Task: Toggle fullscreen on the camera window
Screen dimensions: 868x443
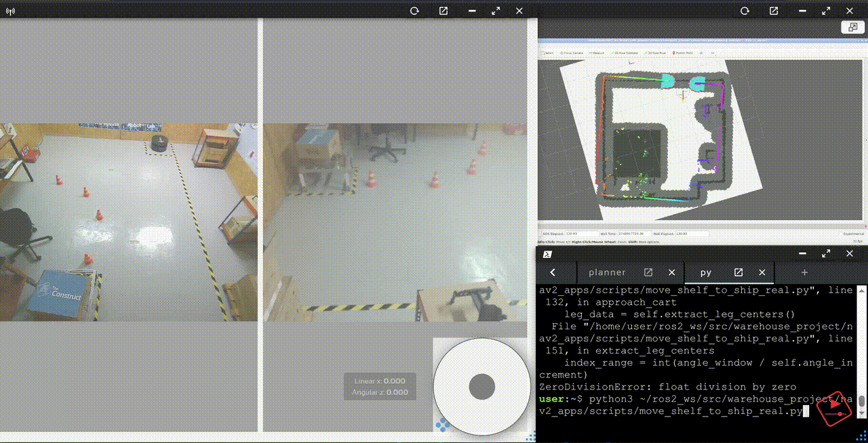Action: click(495, 11)
